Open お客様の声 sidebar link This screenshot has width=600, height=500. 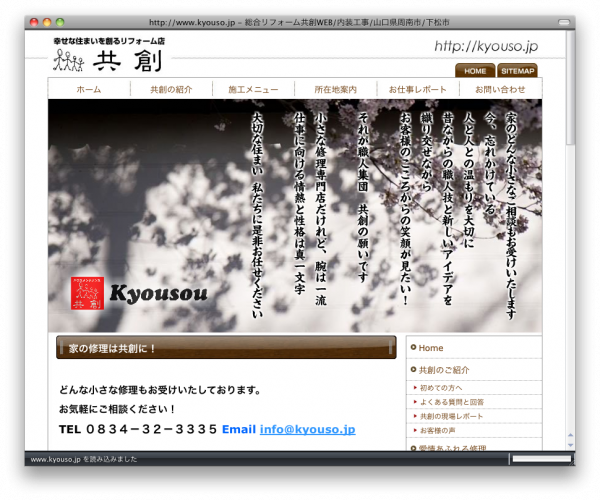coord(474,430)
